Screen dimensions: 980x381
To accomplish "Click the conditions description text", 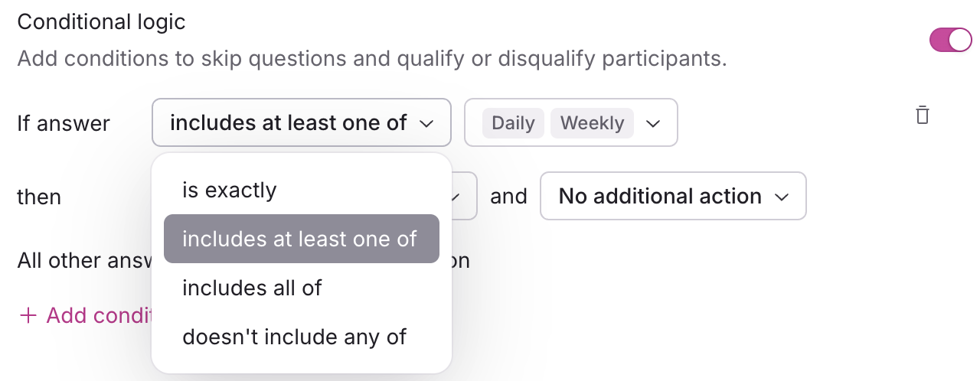I will 371,58.
